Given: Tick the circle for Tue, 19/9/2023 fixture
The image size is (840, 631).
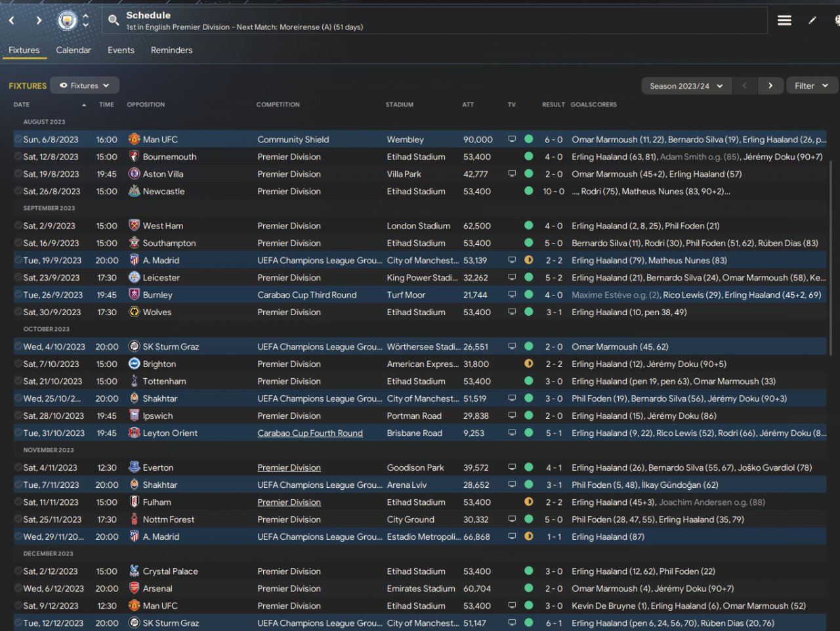Looking at the screenshot, I should click(x=18, y=260).
